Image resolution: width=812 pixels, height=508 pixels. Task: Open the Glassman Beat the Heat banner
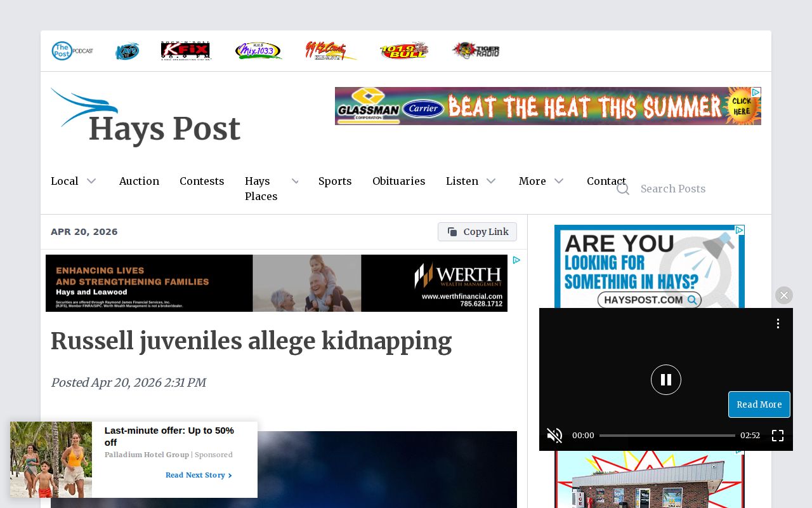point(548,106)
